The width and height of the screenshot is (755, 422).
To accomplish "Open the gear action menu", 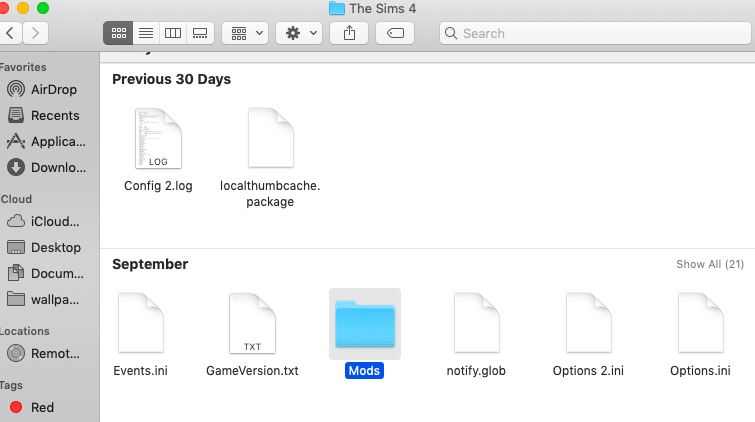I will click(299, 33).
